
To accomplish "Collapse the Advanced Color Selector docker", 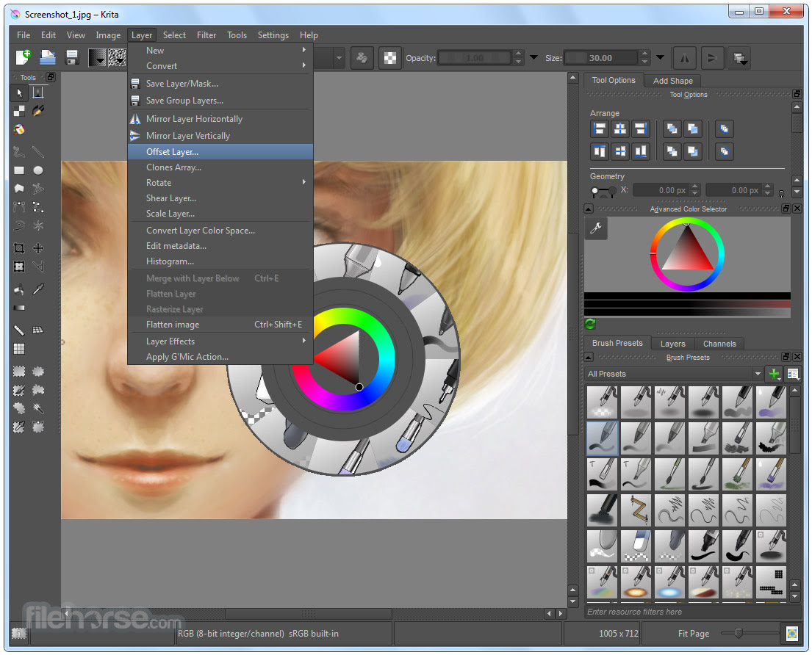I will (589, 209).
